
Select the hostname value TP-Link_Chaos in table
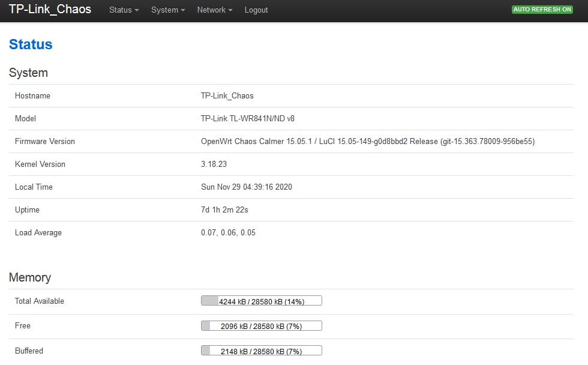[227, 95]
